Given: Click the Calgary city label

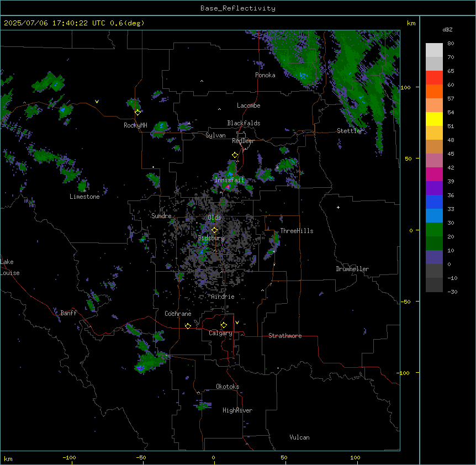Looking at the screenshot, I should (220, 333).
